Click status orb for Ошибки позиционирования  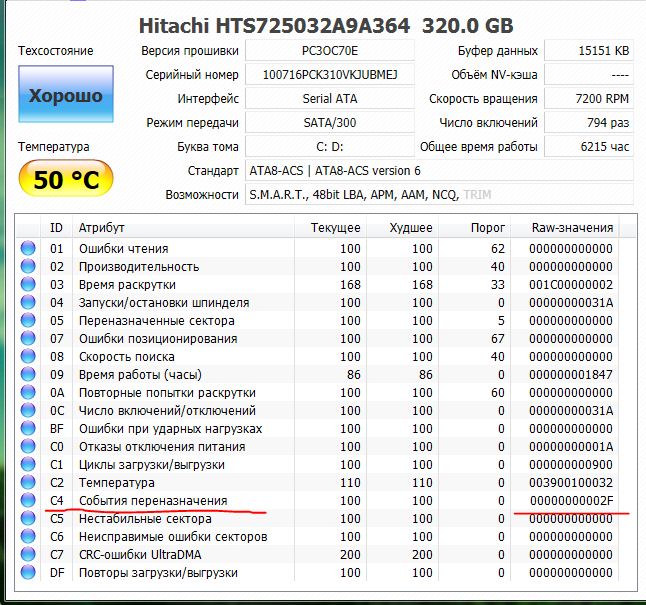click(x=28, y=338)
